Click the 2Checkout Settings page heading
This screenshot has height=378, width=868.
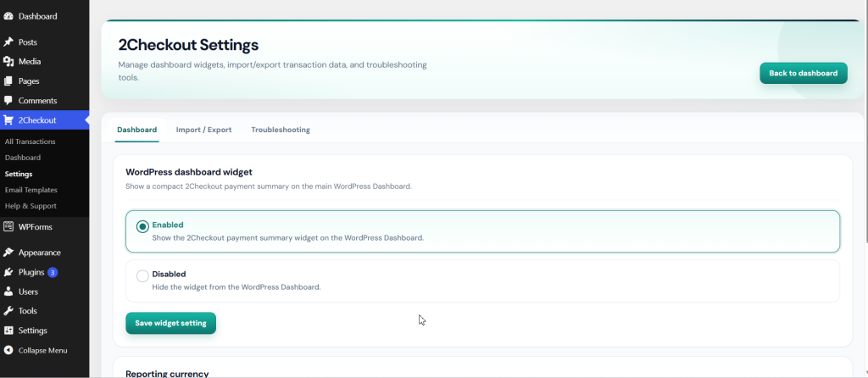click(x=188, y=44)
